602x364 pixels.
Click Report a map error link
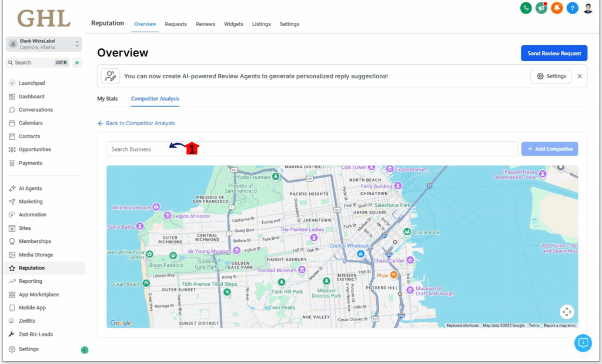click(560, 325)
